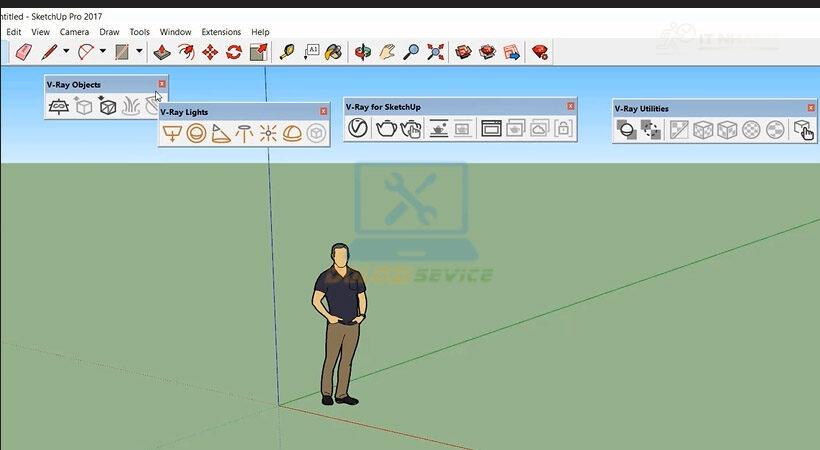Viewport: 820px width, 450px height.
Task: Select the Rectangle shape tool
Action: 122,52
